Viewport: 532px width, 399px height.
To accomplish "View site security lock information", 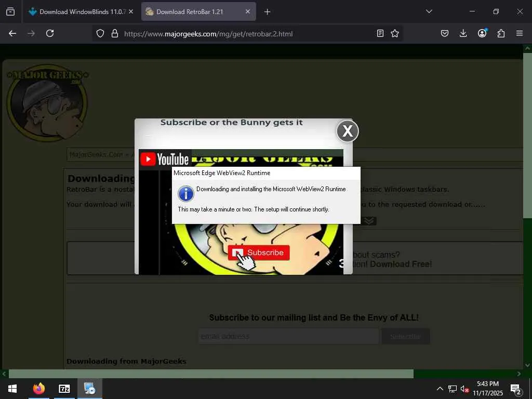I will [115, 34].
